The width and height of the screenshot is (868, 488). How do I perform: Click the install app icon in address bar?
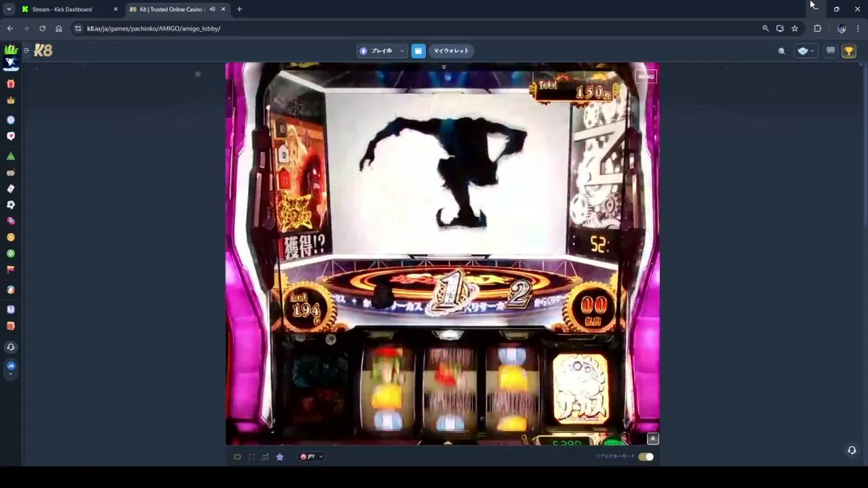[x=780, y=28]
